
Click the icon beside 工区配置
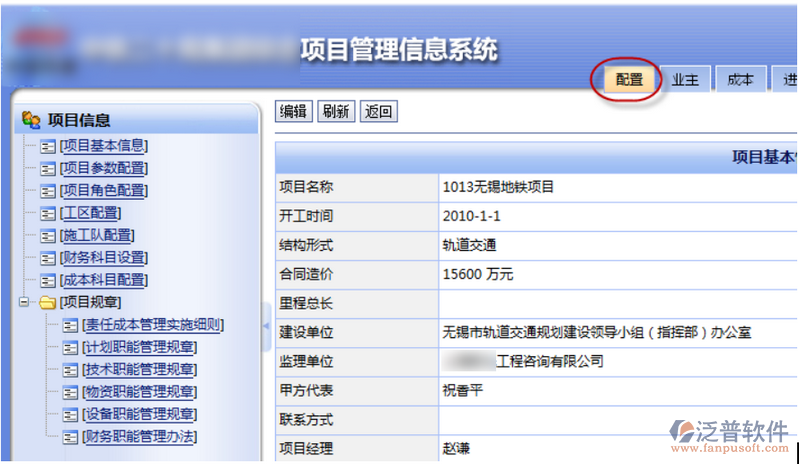(x=47, y=214)
